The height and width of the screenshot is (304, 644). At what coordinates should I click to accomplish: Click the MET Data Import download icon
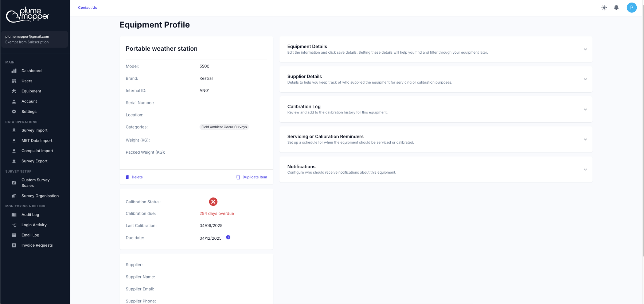14,141
